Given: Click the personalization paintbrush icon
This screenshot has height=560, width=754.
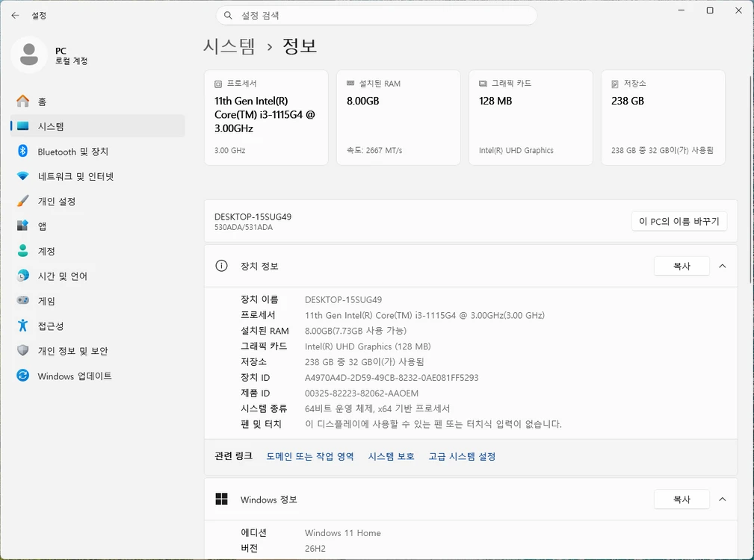Looking at the screenshot, I should click(22, 202).
